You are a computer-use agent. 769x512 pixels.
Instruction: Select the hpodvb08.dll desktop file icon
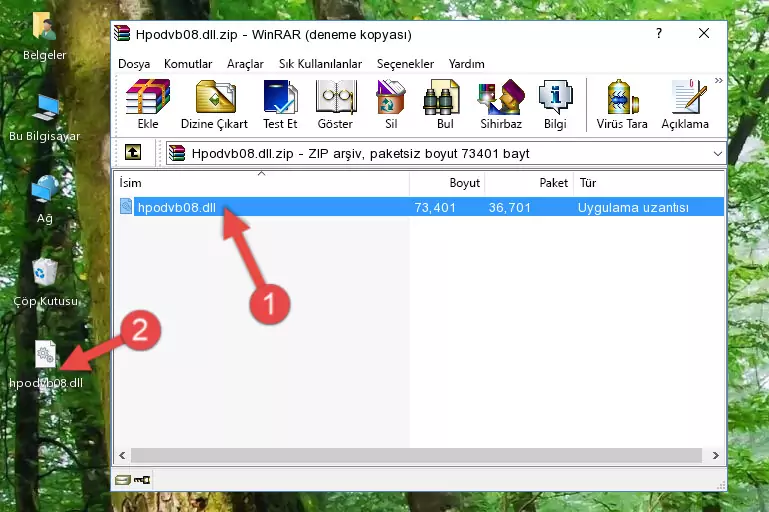click(46, 365)
